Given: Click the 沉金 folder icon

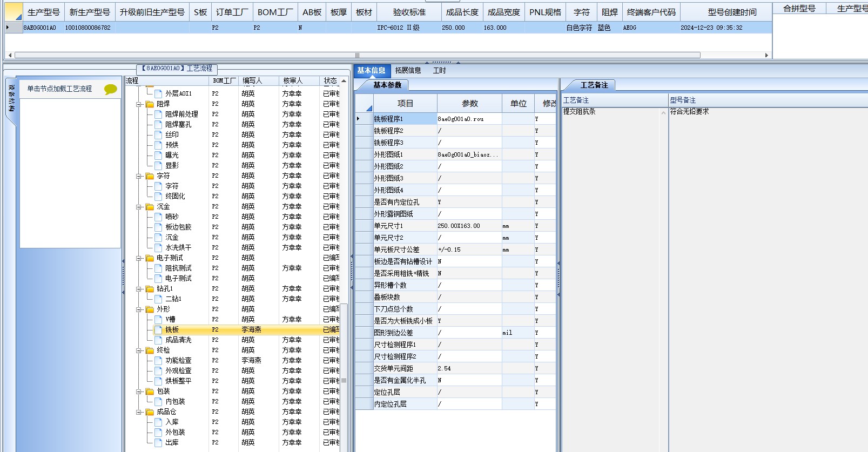Looking at the screenshot, I should (x=150, y=207).
